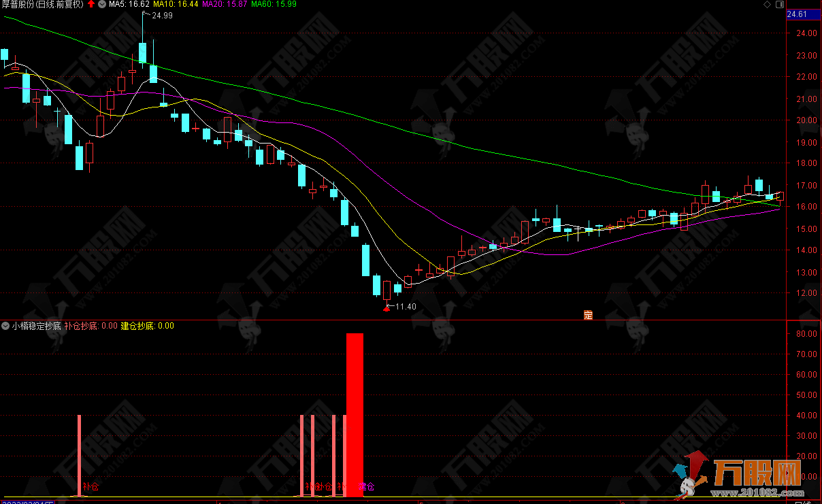Select the MA5: 16.62 label

coord(130,5)
